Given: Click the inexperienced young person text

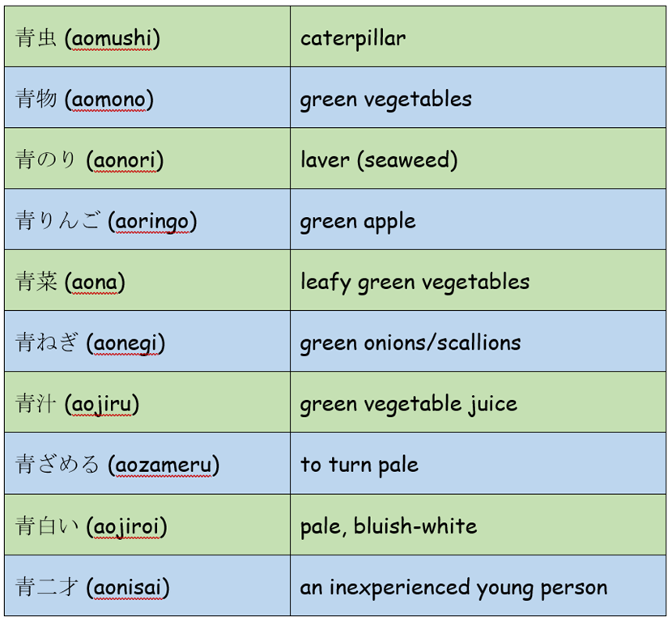Looking at the screenshot, I should point(469,588).
